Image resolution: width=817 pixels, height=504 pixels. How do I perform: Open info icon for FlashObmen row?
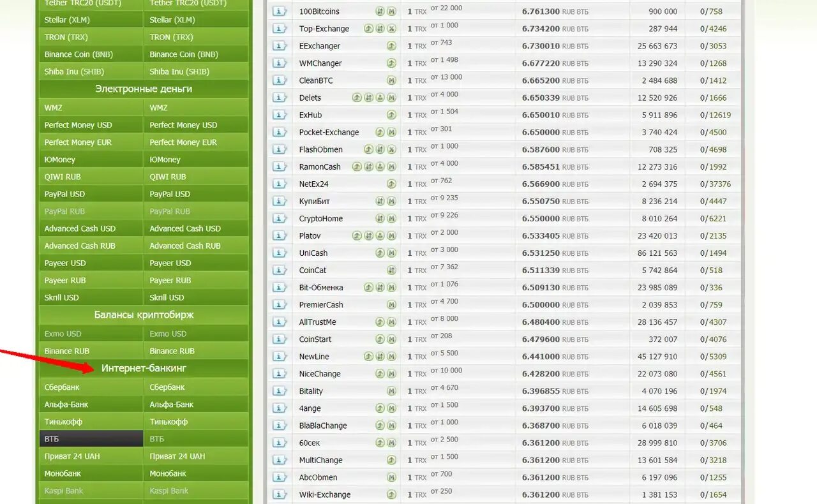[280, 149]
